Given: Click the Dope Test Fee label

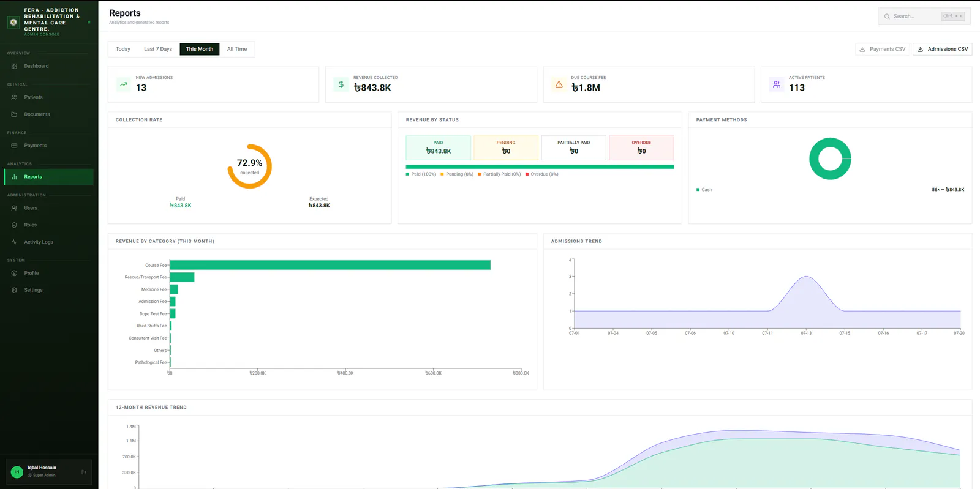Looking at the screenshot, I should click(x=153, y=314).
